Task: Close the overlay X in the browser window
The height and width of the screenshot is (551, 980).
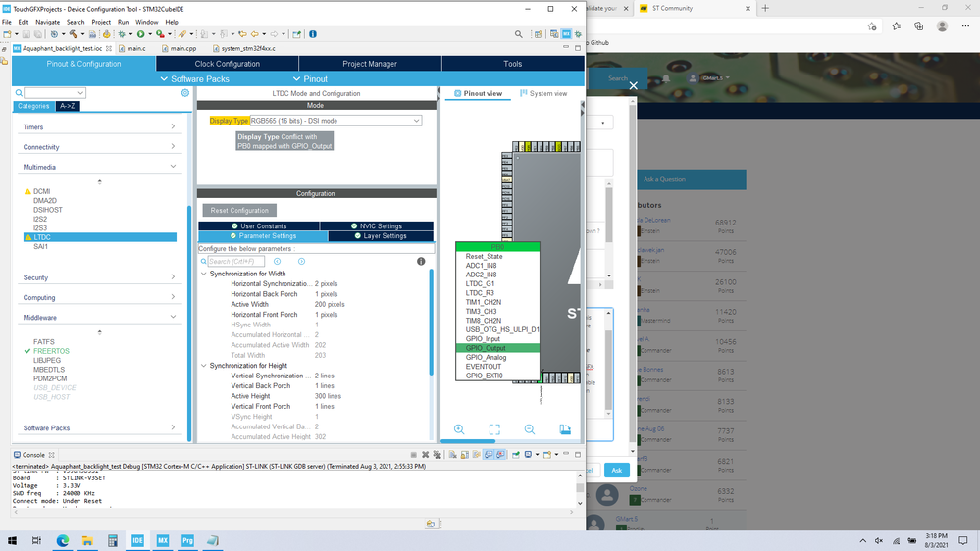Action: (x=633, y=85)
